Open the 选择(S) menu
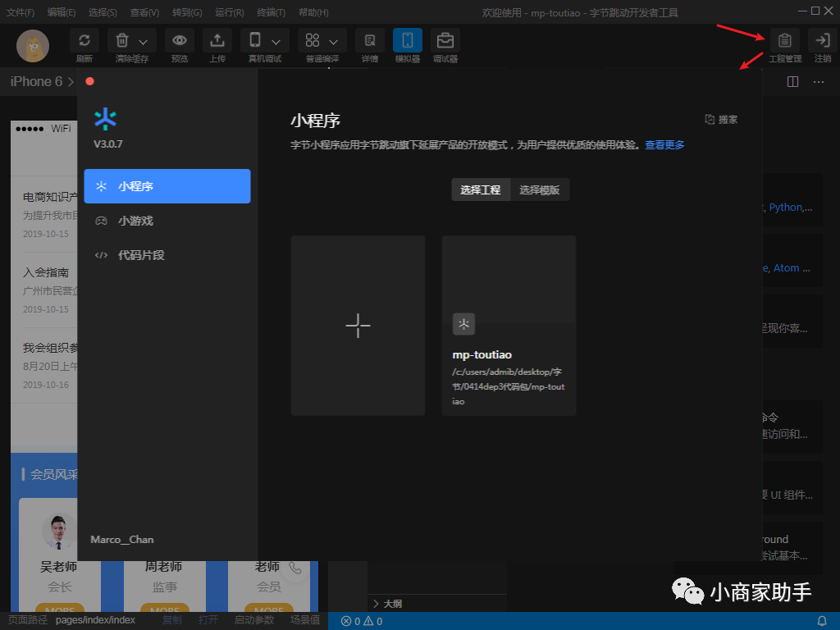Image resolution: width=840 pixels, height=630 pixels. click(103, 12)
